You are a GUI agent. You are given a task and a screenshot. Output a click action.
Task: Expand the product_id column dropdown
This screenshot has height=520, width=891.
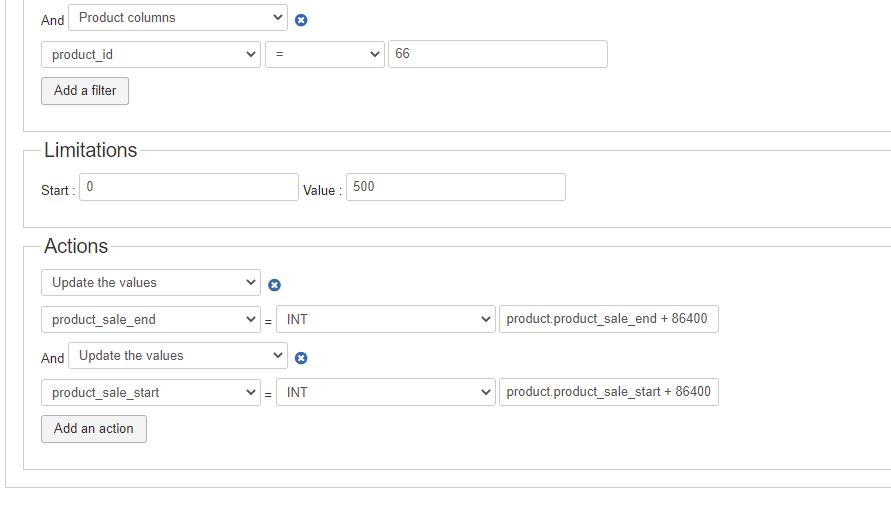pyautogui.click(x=151, y=54)
